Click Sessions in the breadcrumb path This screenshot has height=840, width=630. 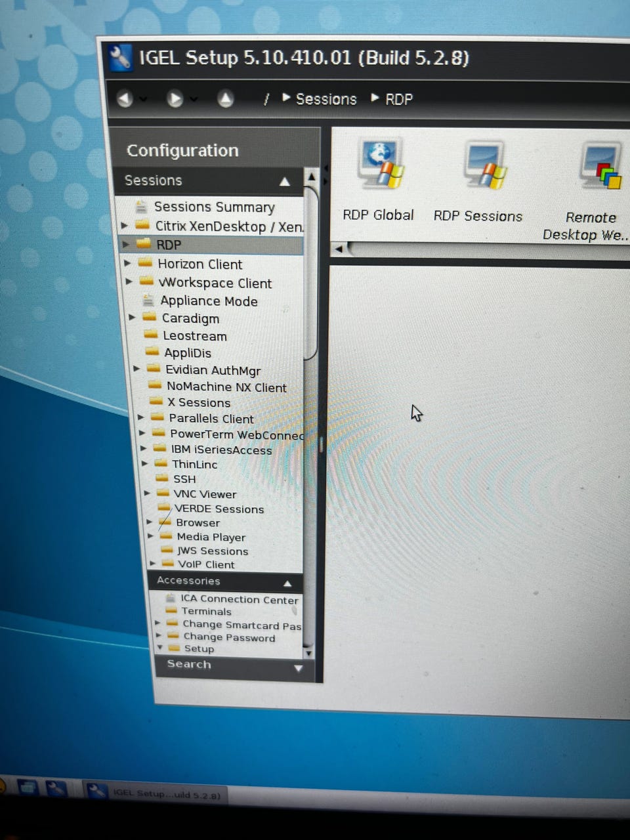coord(326,99)
